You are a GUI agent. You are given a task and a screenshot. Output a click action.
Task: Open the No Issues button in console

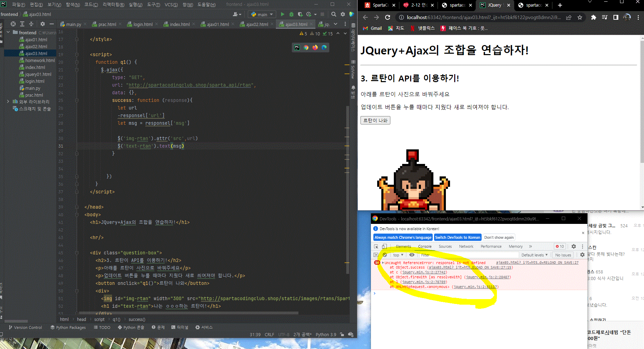pos(563,255)
